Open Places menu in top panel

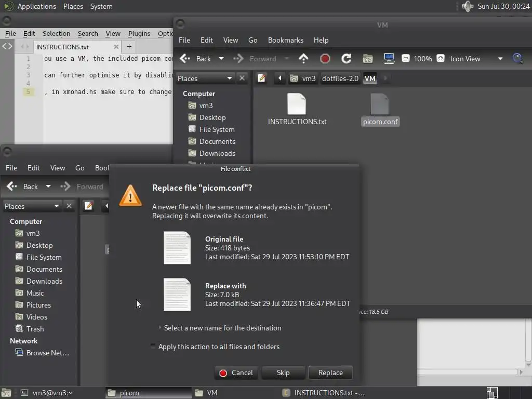click(73, 6)
